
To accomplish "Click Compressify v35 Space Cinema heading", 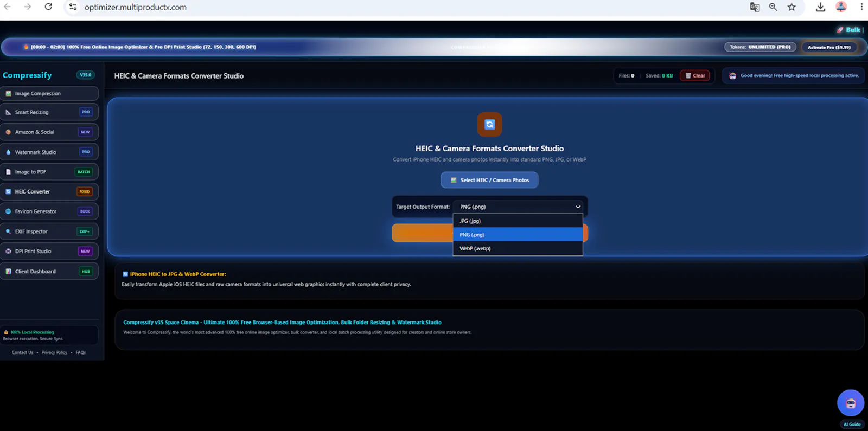I will click(282, 322).
